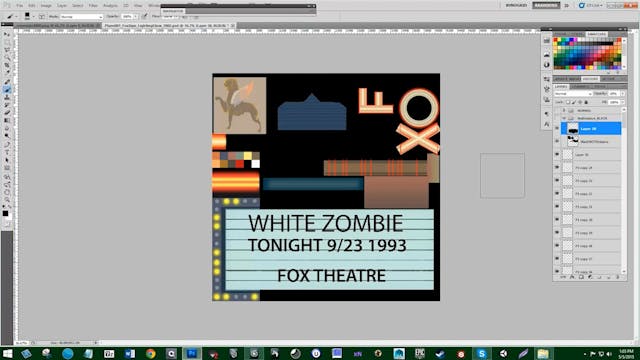Open the layer Fill arrow in Layers panel
This screenshot has height=360, width=640.
point(623,102)
